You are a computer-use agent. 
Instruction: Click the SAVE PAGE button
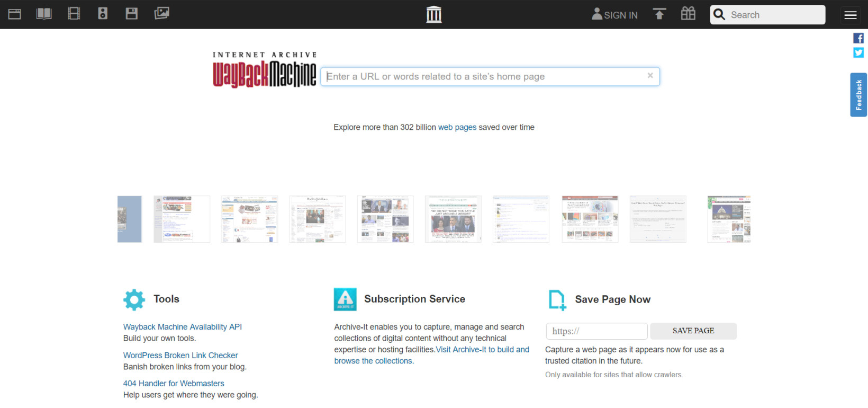click(693, 331)
